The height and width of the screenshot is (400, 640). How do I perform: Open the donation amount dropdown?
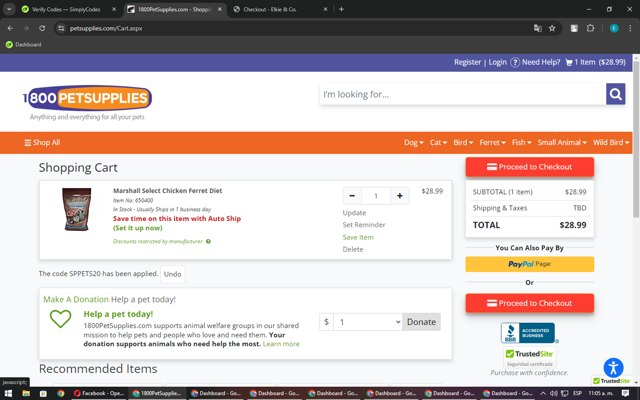(368, 322)
